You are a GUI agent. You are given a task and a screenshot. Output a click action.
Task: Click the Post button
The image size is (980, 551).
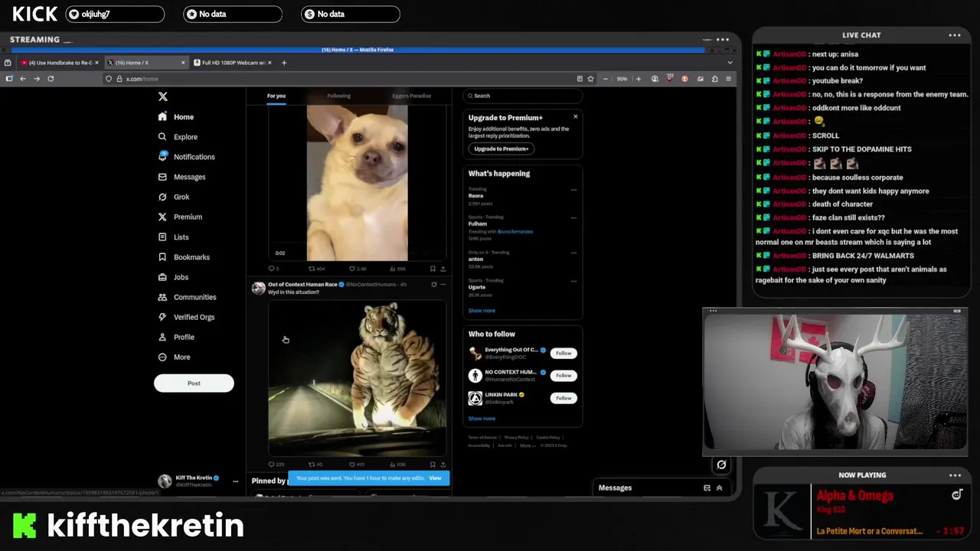pos(194,383)
